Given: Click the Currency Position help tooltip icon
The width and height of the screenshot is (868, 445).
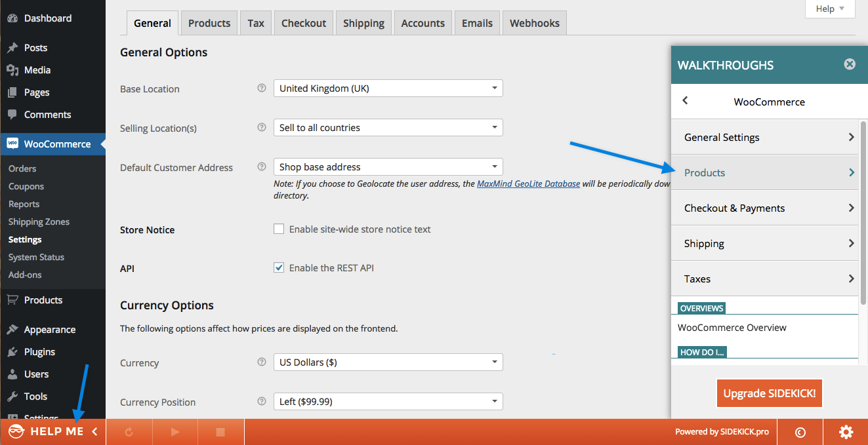Looking at the screenshot, I should pyautogui.click(x=262, y=401).
